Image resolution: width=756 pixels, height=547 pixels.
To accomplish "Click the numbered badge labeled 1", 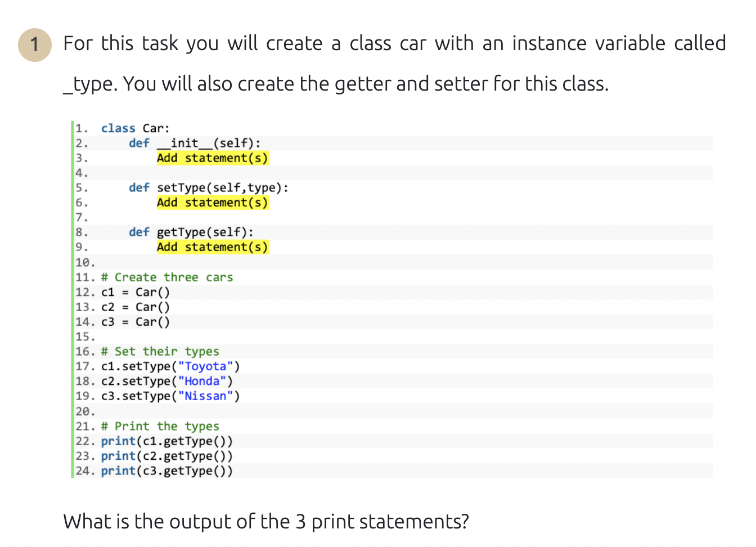I will coord(34,43).
